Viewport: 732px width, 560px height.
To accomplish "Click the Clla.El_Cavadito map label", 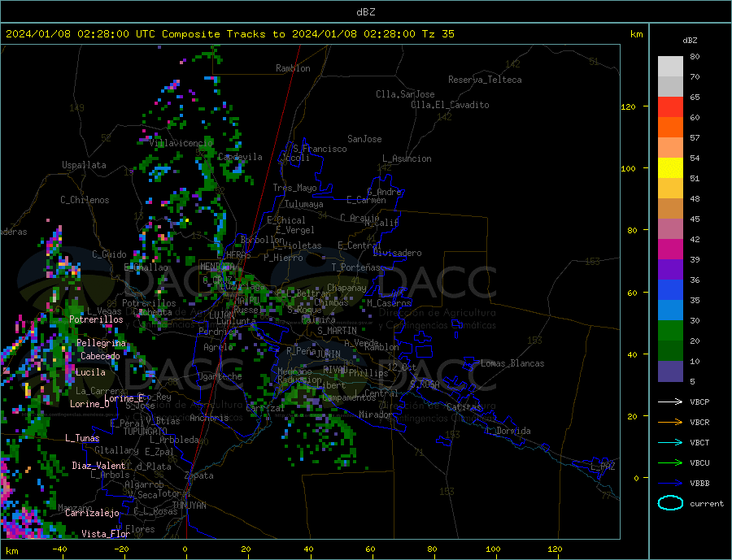I will click(450, 105).
